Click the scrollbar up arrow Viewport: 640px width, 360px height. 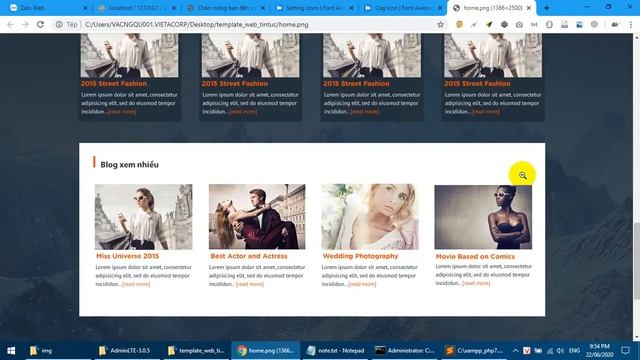pyautogui.click(x=636, y=37)
